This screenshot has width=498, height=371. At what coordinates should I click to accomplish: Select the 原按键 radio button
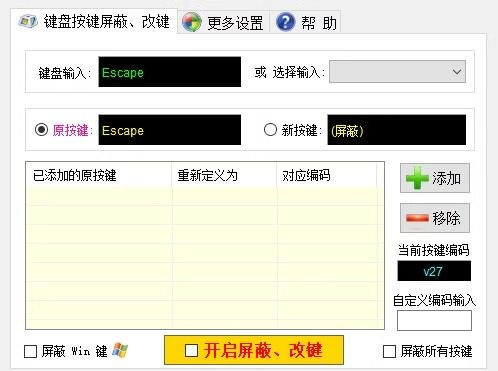point(41,130)
